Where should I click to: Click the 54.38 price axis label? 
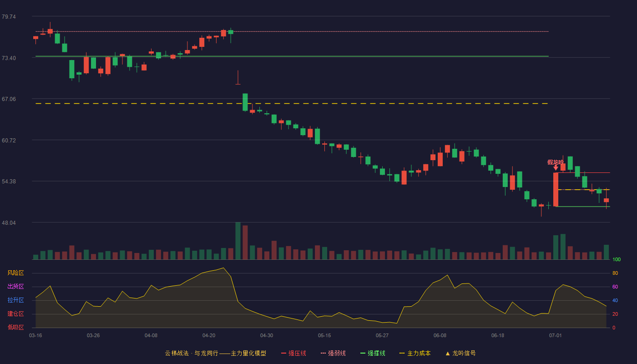tap(9, 182)
